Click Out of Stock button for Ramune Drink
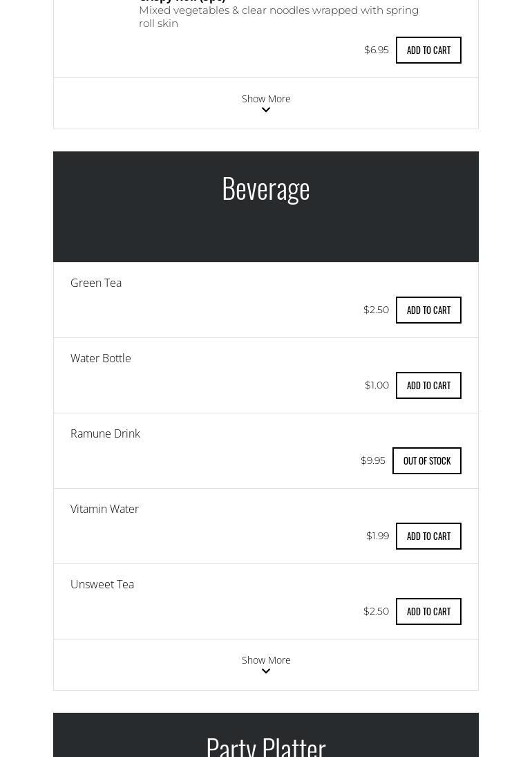This screenshot has height=757, width=532. pos(427,460)
